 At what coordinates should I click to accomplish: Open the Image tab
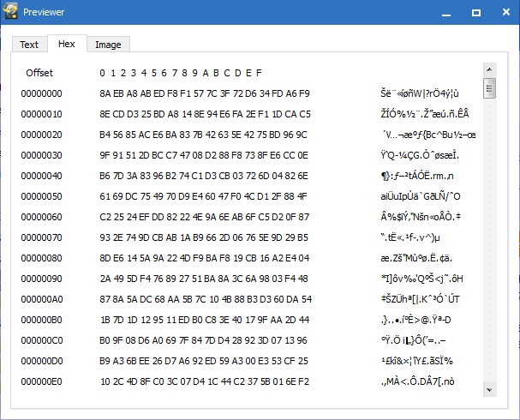[108, 45]
